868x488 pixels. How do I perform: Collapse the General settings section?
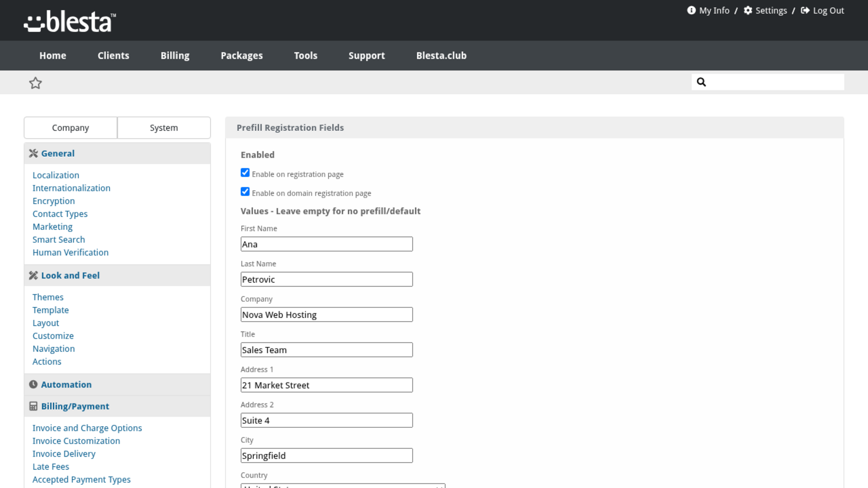click(117, 153)
